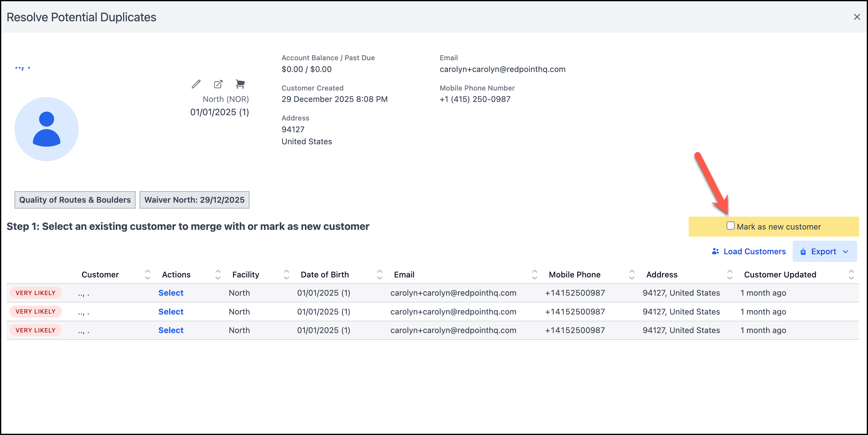Expand the Export dropdown chevron

pos(845,251)
